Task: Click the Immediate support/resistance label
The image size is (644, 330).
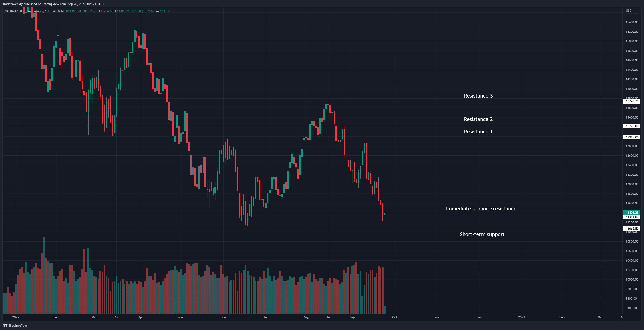Action: click(x=481, y=209)
